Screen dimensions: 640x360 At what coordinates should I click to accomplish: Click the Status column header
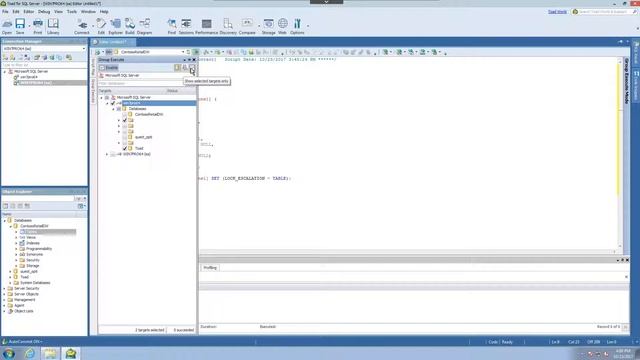(x=172, y=91)
